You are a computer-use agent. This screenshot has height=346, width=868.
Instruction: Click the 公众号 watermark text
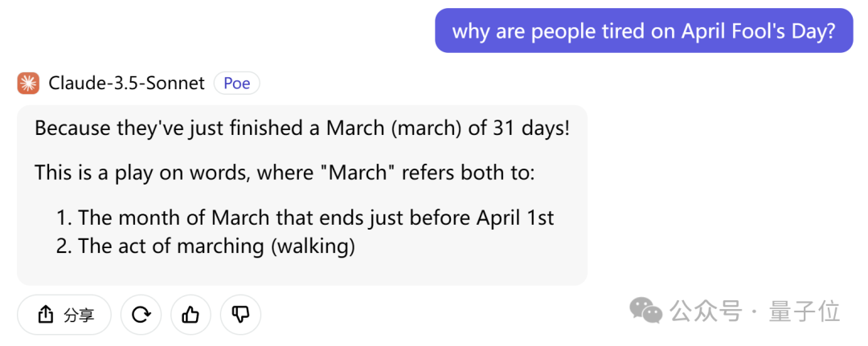click(x=706, y=311)
